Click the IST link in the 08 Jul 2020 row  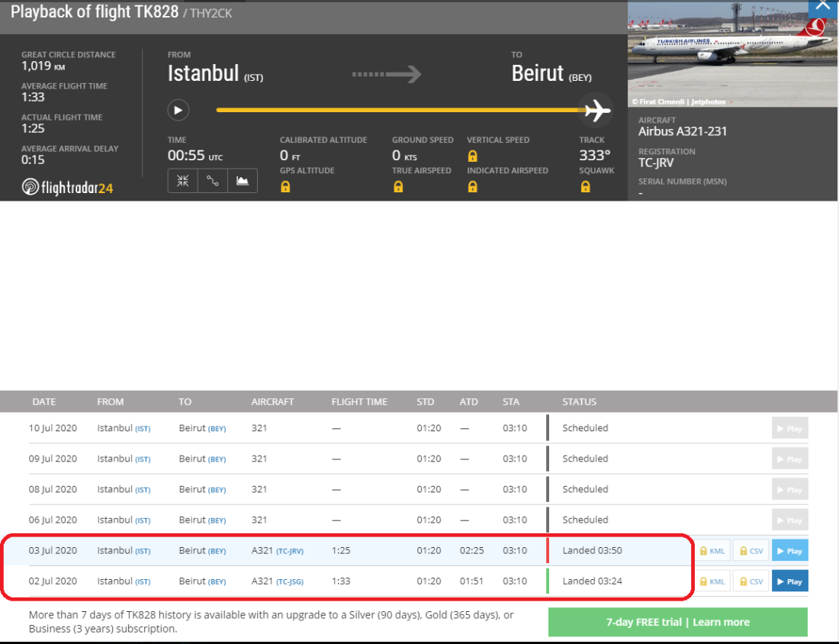point(143,490)
